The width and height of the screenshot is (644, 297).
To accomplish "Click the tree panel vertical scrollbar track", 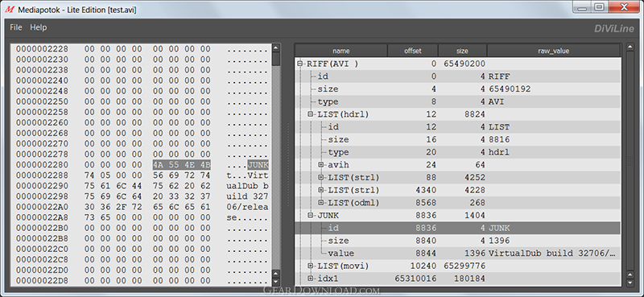I will (x=630, y=161).
